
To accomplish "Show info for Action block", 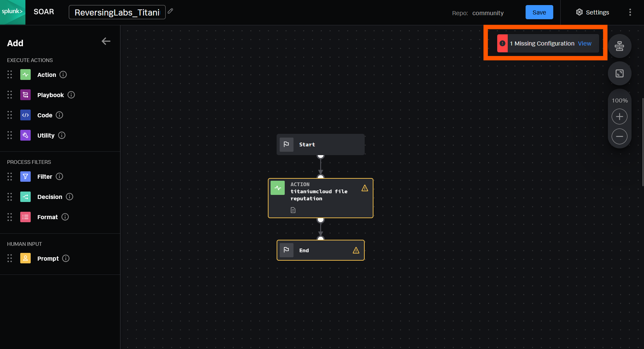I will 63,75.
